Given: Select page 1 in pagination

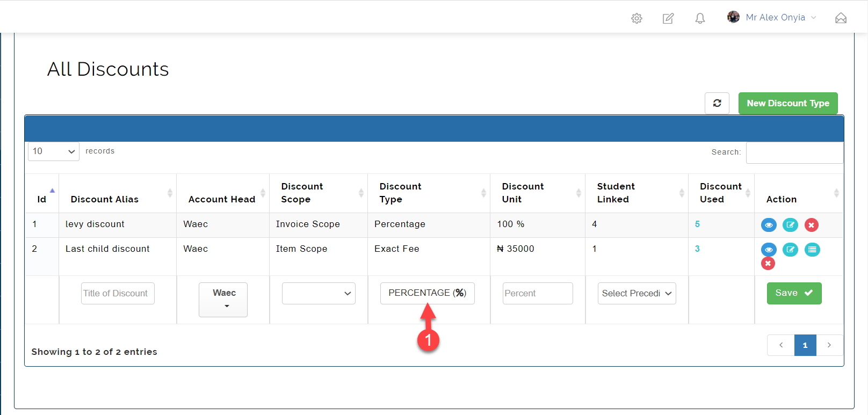Looking at the screenshot, I should point(805,345).
